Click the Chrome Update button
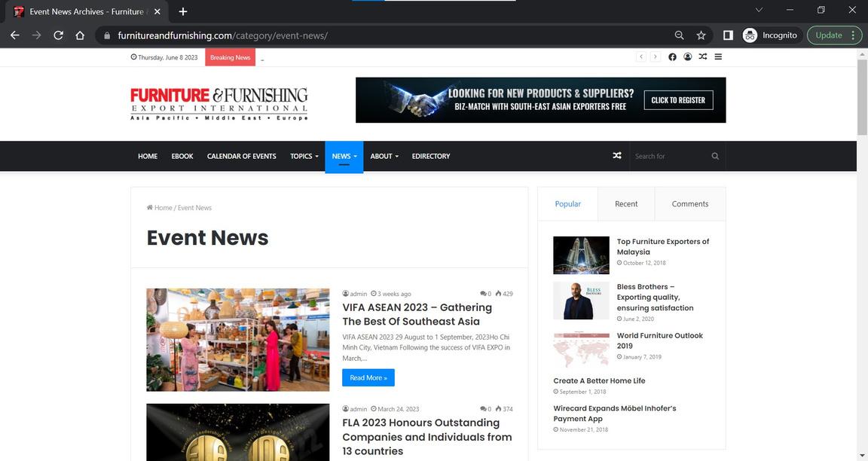Image resolution: width=868 pixels, height=461 pixels. pyautogui.click(x=833, y=35)
